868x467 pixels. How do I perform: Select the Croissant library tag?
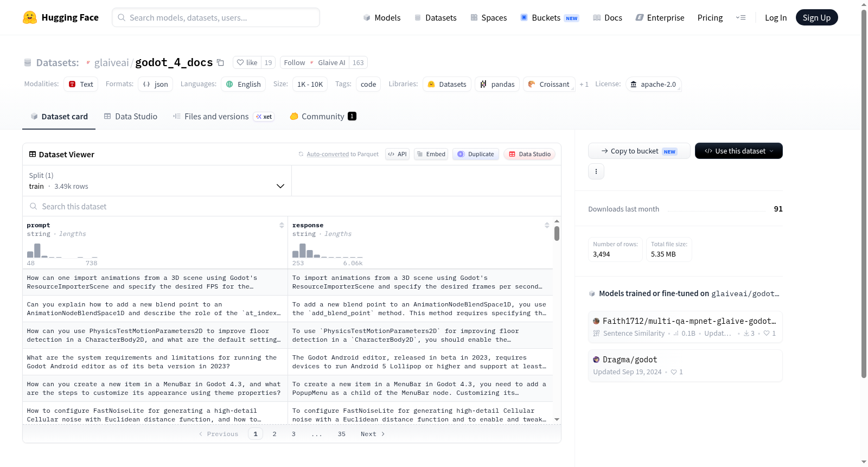(549, 84)
